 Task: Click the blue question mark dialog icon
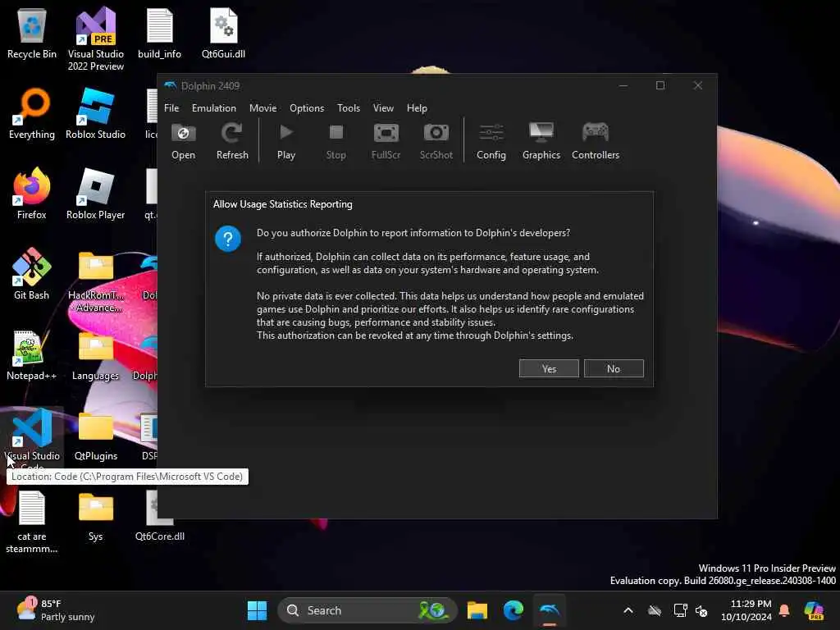pyautogui.click(x=228, y=239)
